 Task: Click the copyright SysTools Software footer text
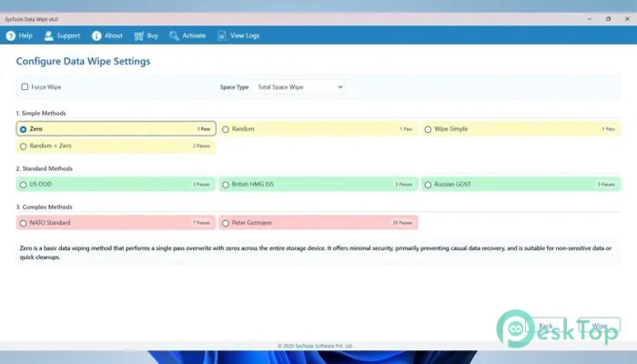pos(315,346)
